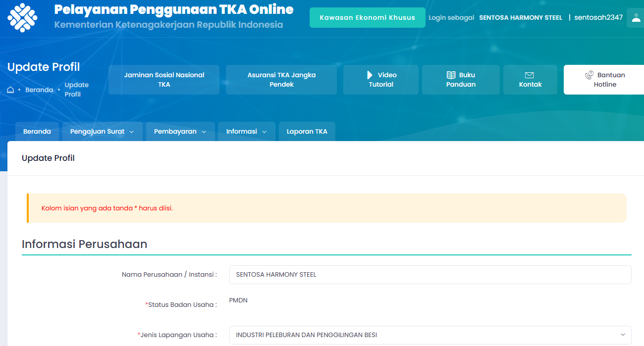Click the Nama Perusahaan input field
The width and height of the screenshot is (644, 346).
[x=430, y=275]
